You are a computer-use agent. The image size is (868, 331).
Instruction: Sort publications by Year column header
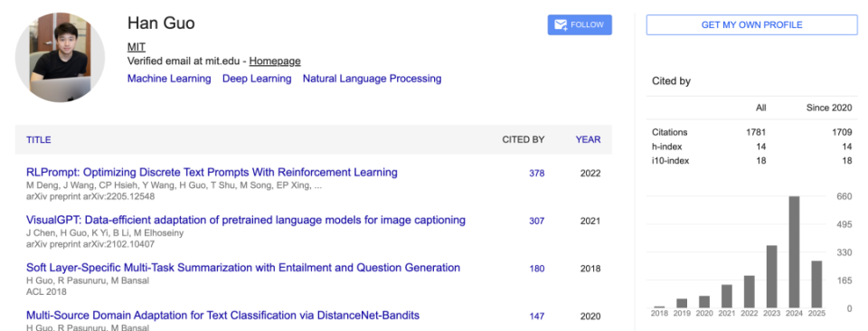(588, 140)
